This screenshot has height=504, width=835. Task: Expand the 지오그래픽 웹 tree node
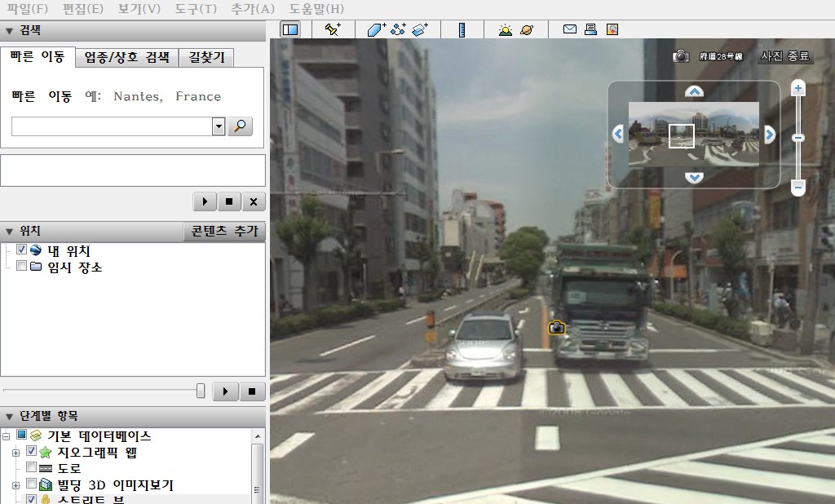(x=16, y=453)
